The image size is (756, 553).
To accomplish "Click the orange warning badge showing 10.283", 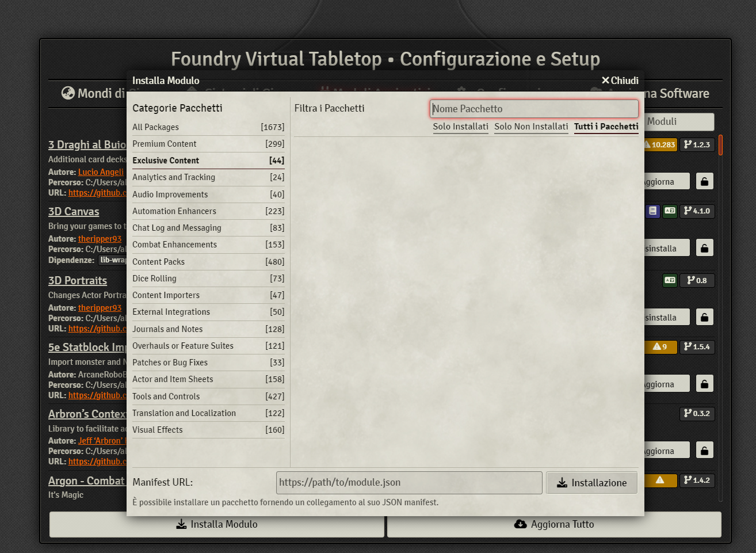I will (659, 144).
